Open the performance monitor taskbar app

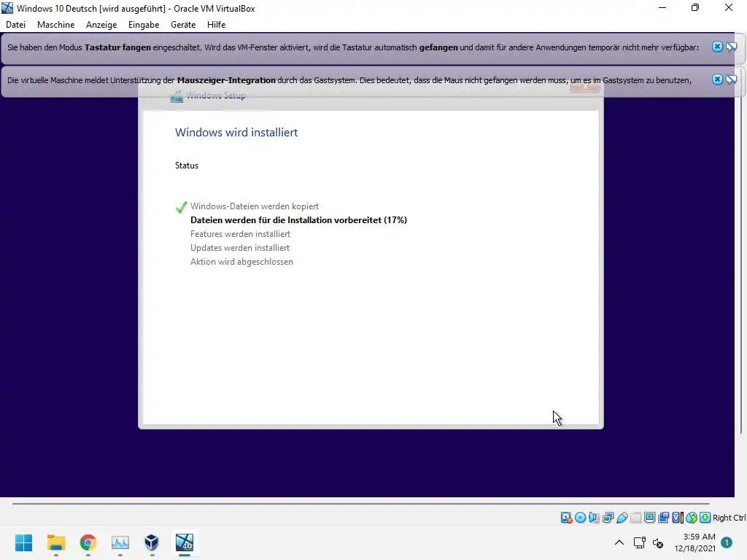point(120,542)
